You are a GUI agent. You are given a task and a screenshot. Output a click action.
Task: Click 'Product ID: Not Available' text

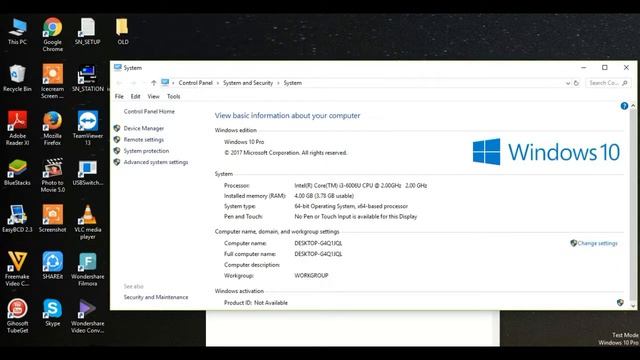pos(256,303)
